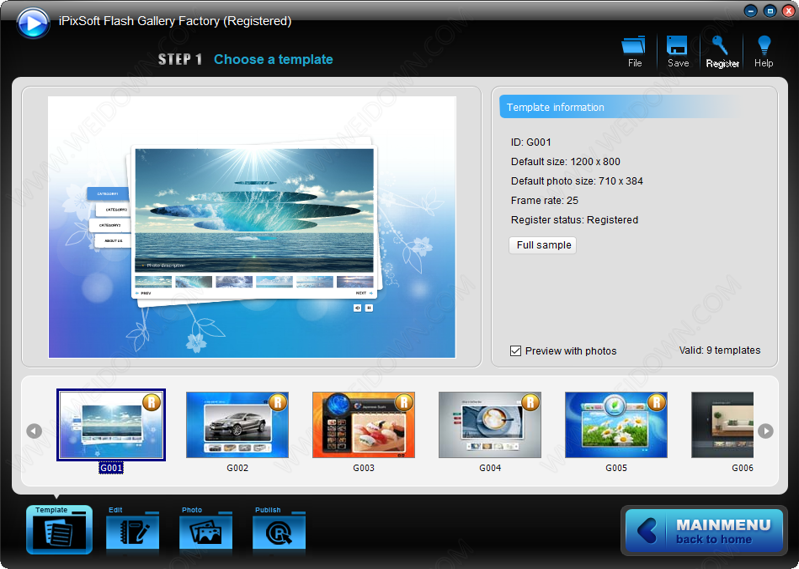799x569 pixels.
Task: Click the large template preview image
Action: point(252,227)
